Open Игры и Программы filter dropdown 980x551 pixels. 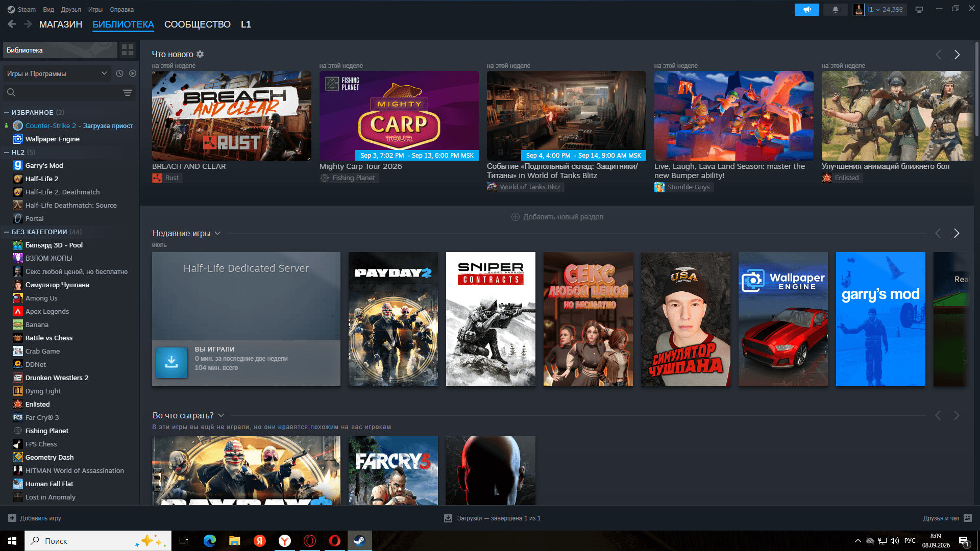point(57,73)
